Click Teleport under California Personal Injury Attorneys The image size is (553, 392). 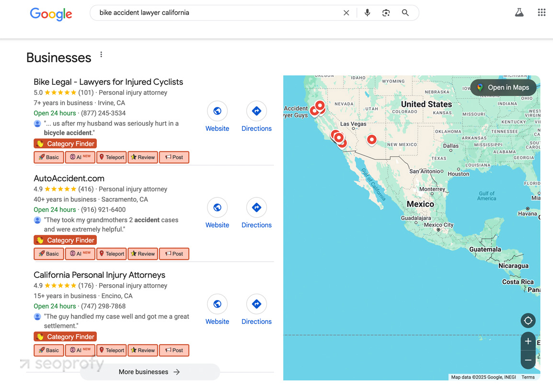pos(112,350)
